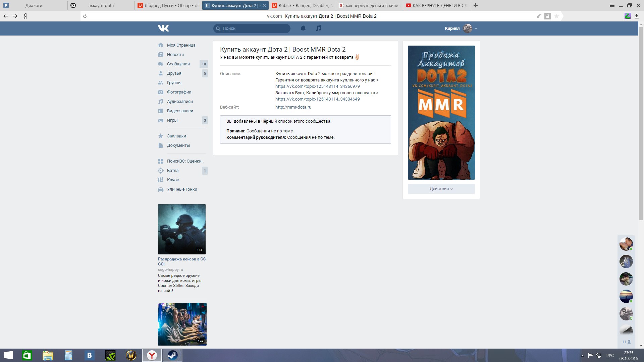Open ПоискВС: Оценки app
This screenshot has width=644, height=362.
185,161
